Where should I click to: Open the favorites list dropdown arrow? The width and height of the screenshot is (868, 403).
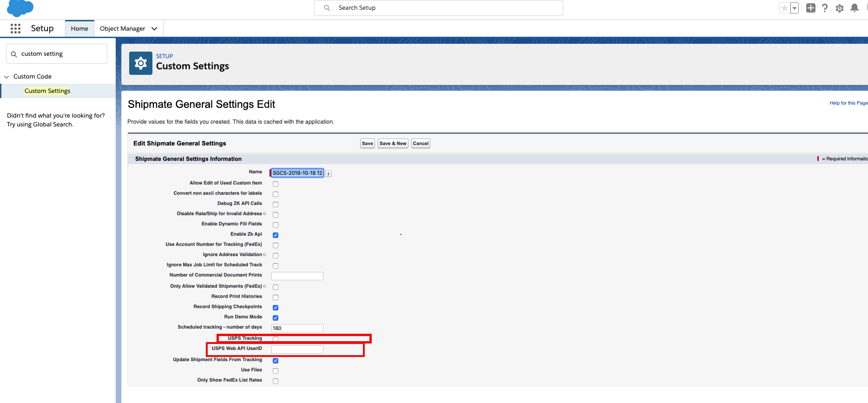click(795, 8)
